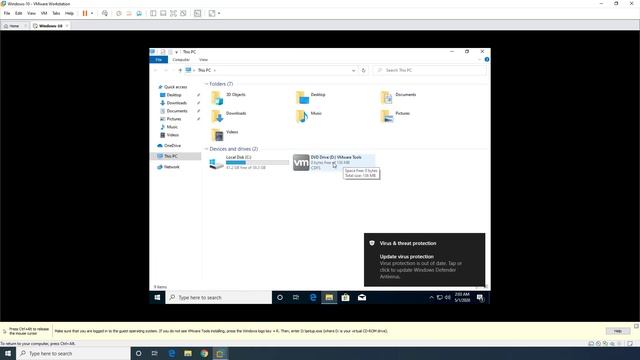Viewport: 640px width, 360px height.
Task: Open the VMware Help menu
Action: tap(69, 13)
